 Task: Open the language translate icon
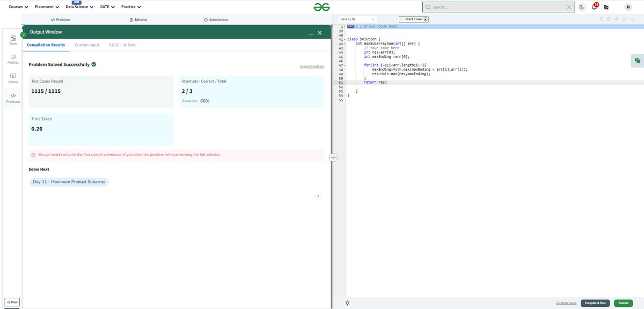coord(606,7)
